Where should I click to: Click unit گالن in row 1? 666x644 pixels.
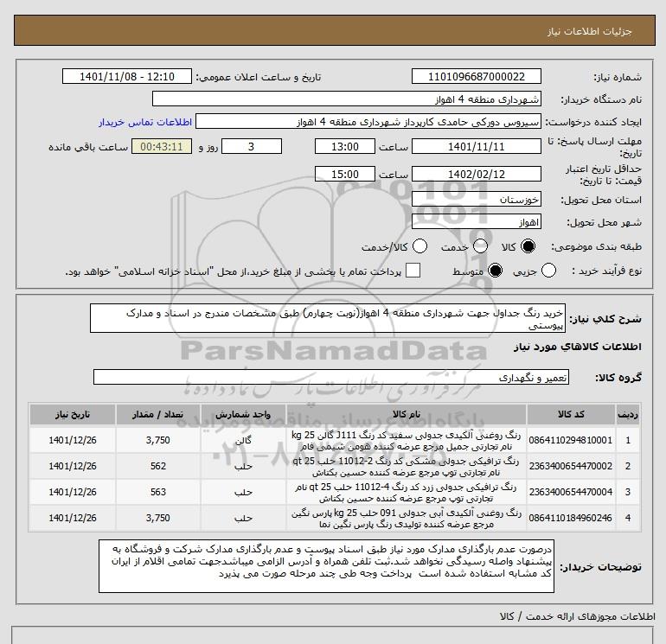click(x=243, y=440)
